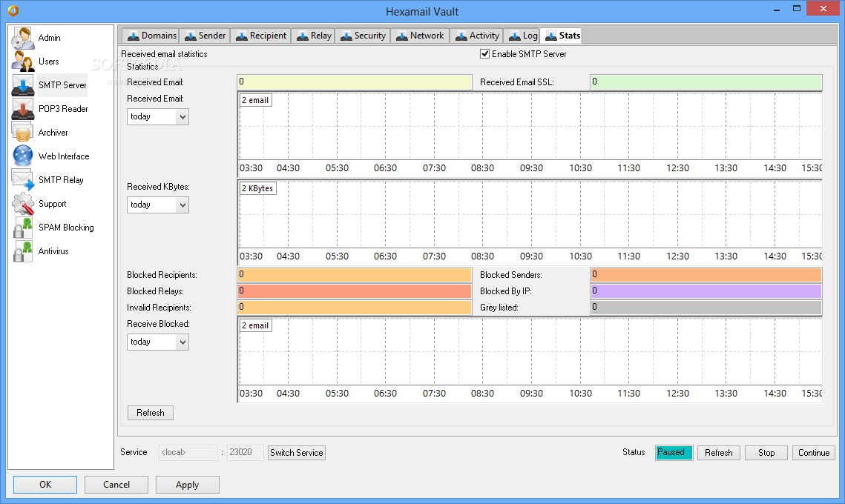Click the SMTP Server download icon
The image size is (845, 504).
tap(23, 85)
